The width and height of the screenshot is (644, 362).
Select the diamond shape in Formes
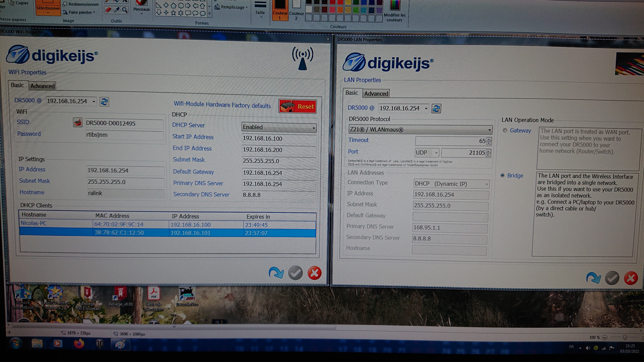coord(166,5)
